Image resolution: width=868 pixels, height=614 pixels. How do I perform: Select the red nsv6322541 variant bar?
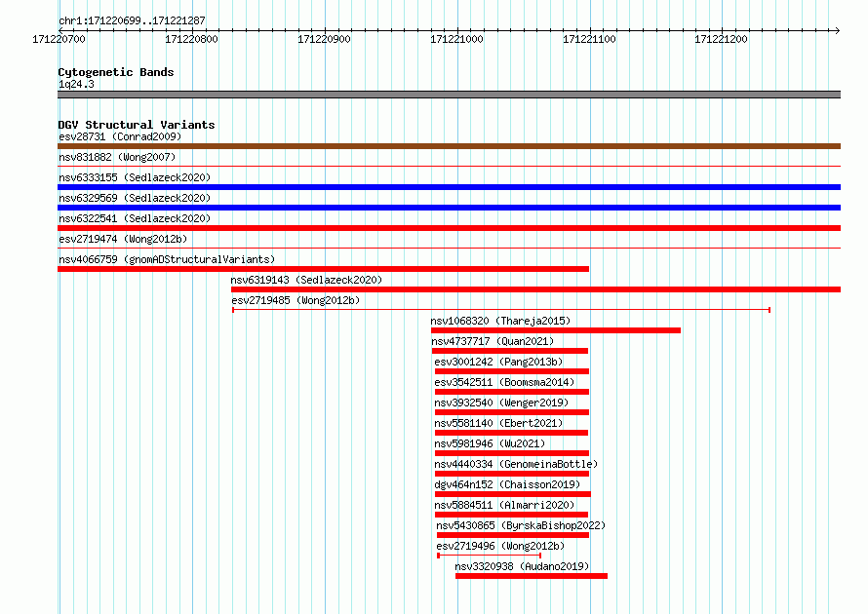pyautogui.click(x=449, y=228)
